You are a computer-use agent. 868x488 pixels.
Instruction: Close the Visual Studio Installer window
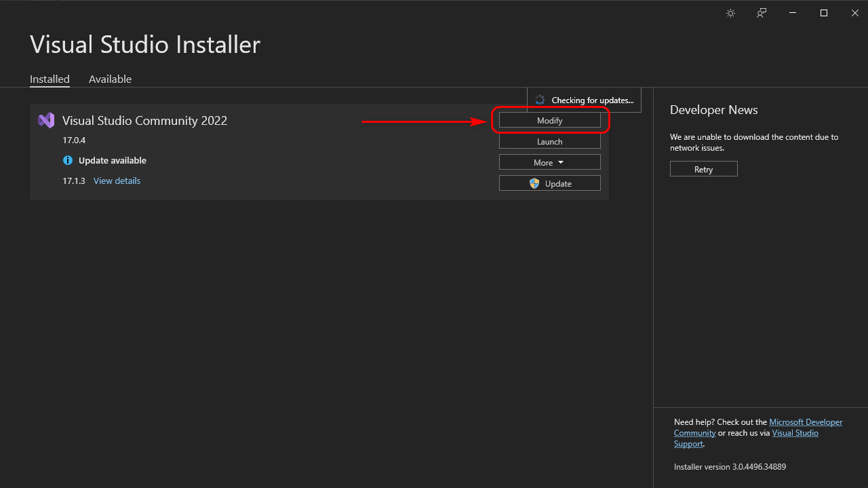point(854,13)
